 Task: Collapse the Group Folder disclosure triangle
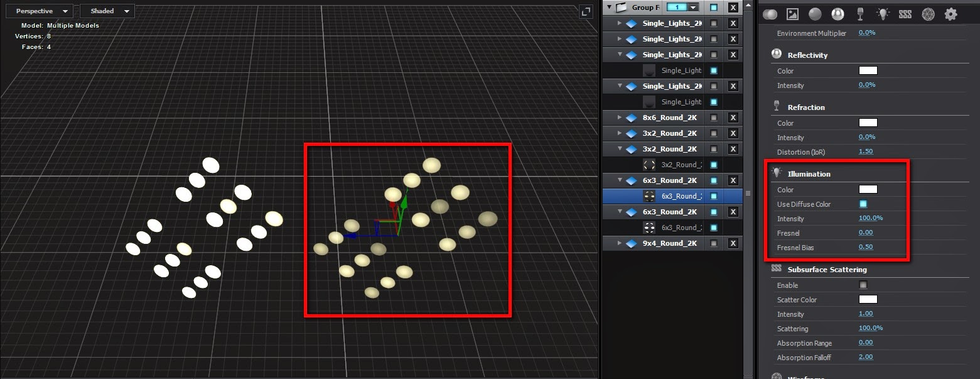click(608, 8)
